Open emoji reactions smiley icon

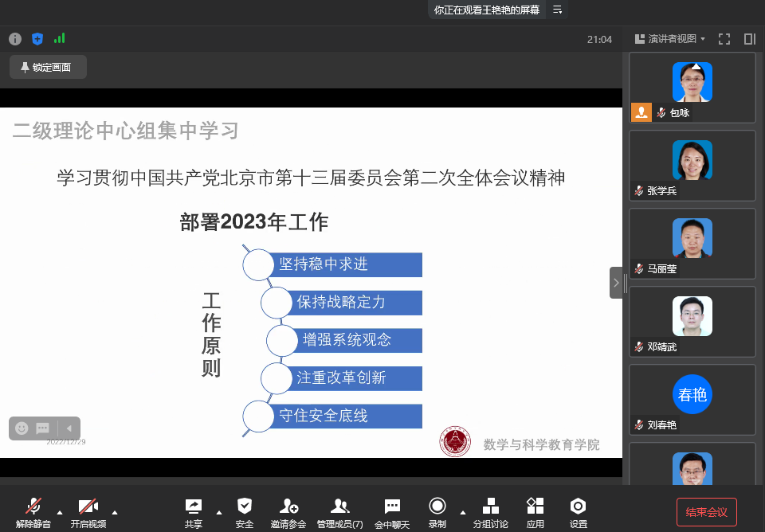22,428
